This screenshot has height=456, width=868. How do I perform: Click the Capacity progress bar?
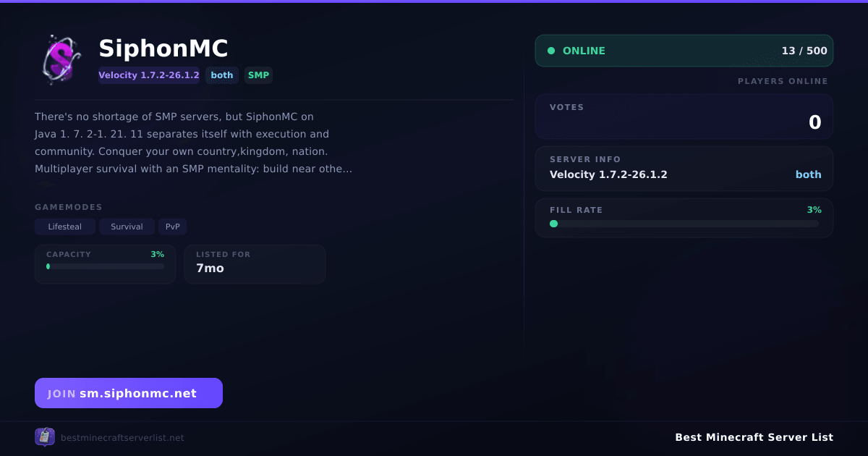[x=105, y=266]
